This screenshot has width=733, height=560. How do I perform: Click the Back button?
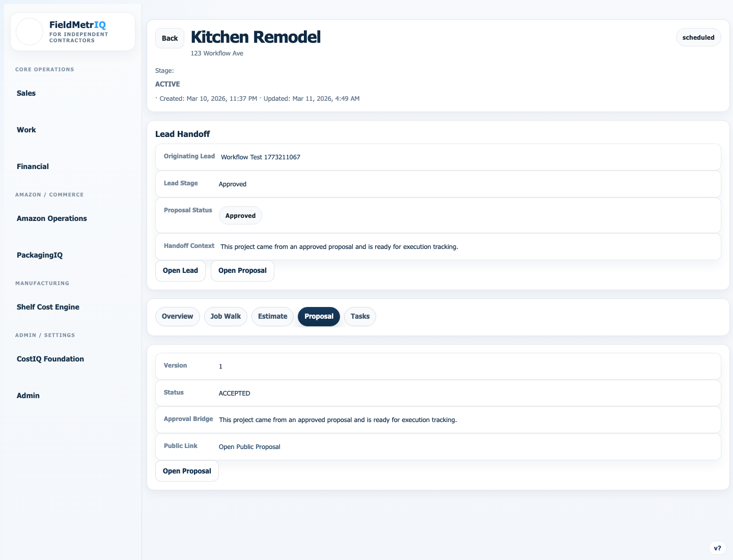click(170, 38)
